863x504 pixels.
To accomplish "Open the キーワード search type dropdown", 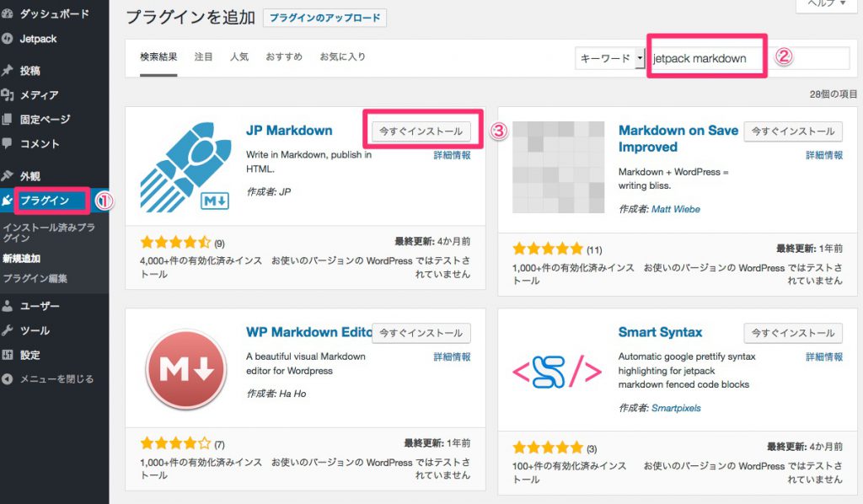I will pyautogui.click(x=610, y=58).
